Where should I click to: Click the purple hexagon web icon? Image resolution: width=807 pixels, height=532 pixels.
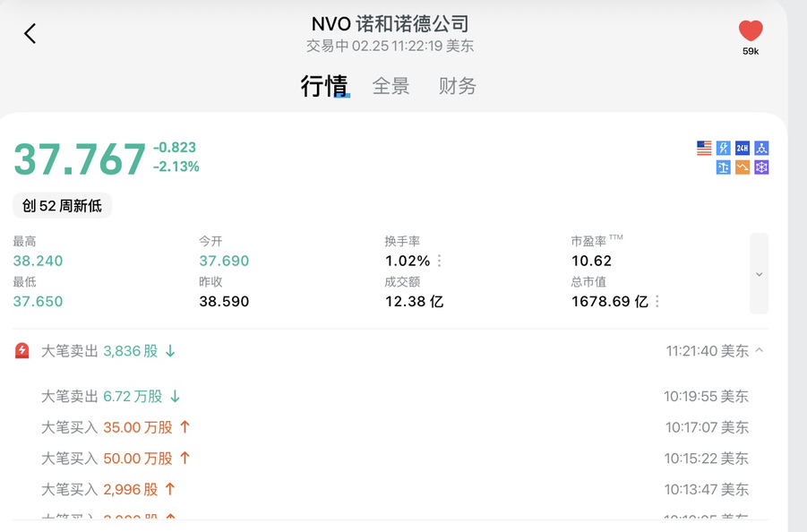[x=761, y=167]
